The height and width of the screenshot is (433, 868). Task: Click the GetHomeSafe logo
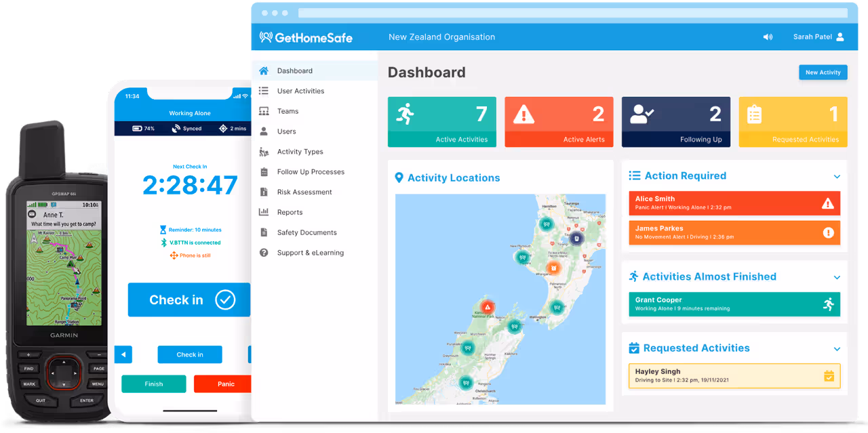(306, 37)
